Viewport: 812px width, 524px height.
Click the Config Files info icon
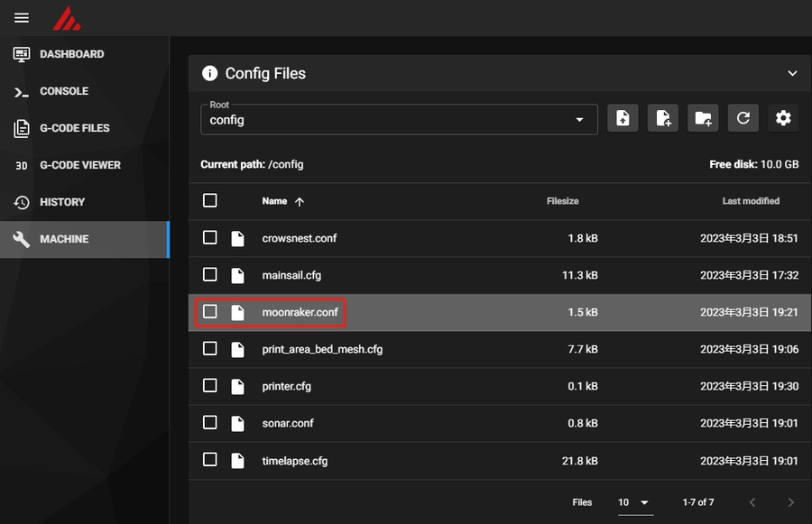[209, 73]
